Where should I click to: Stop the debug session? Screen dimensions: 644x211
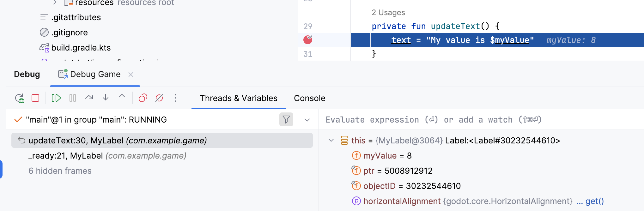click(x=35, y=98)
